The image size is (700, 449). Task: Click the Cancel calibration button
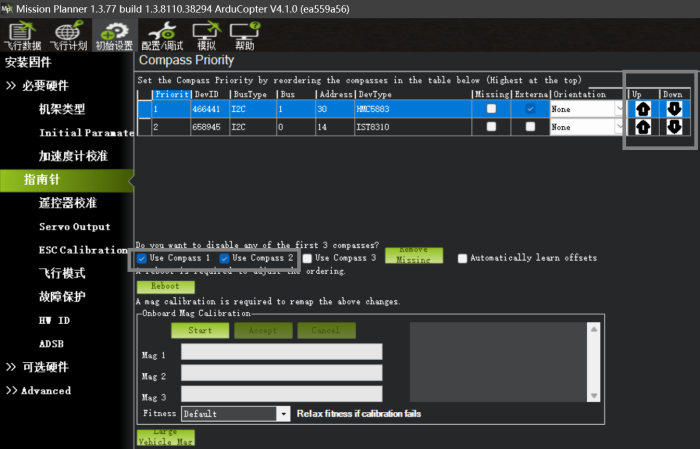point(326,330)
